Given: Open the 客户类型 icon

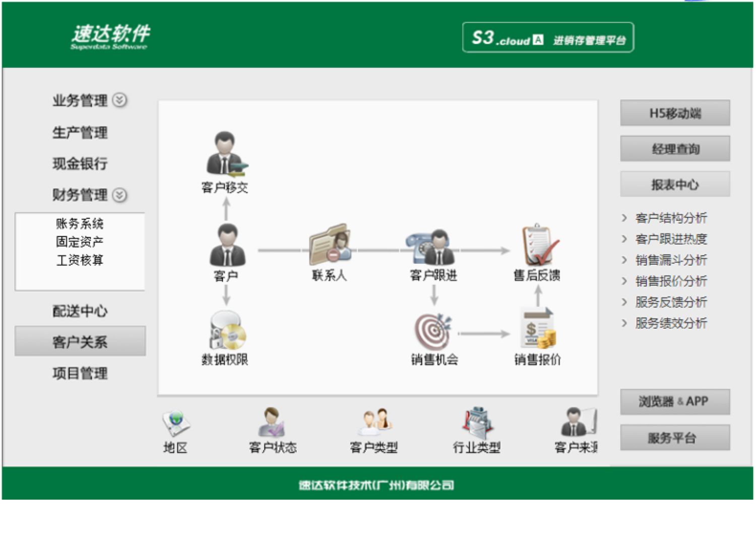Looking at the screenshot, I should [x=375, y=422].
